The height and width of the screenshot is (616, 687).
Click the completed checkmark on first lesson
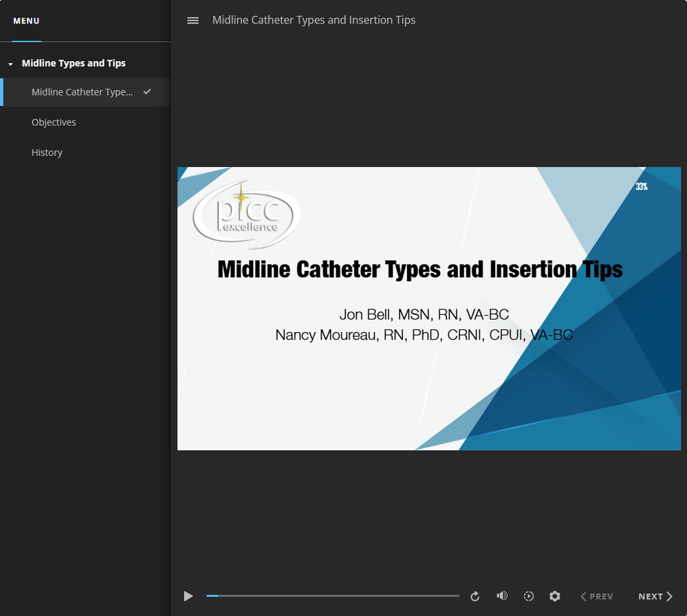click(147, 91)
